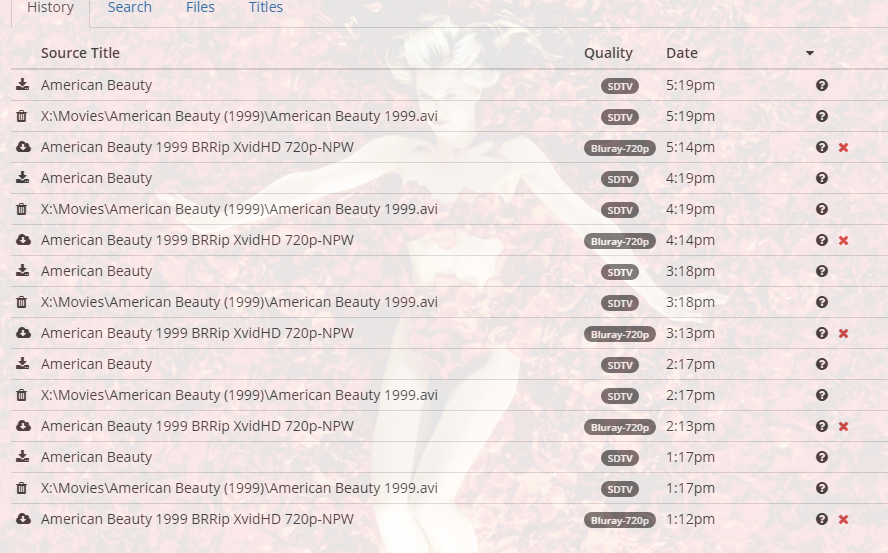Click the '2:13pm' date cell
The height and width of the screenshot is (553, 888).
click(x=690, y=426)
